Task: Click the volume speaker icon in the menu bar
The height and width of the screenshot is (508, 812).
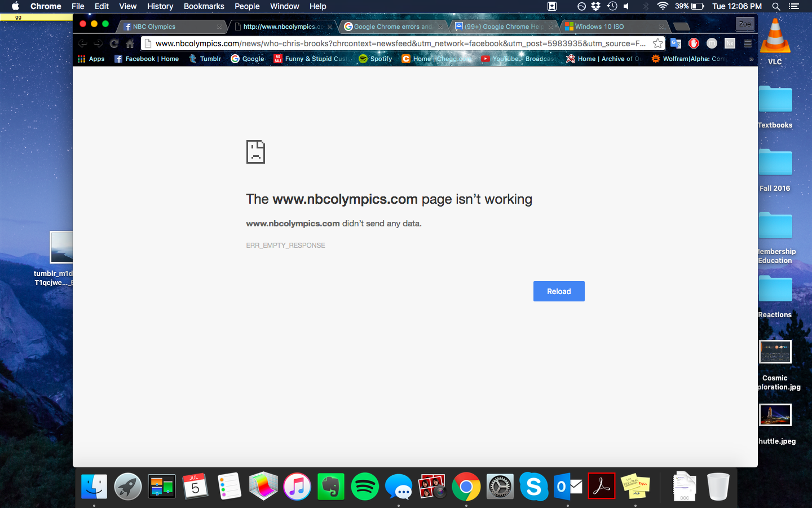Action: [626, 6]
